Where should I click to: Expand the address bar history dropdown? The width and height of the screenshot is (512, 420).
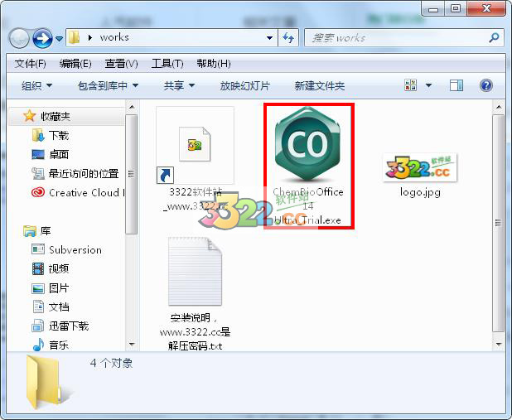[x=270, y=38]
